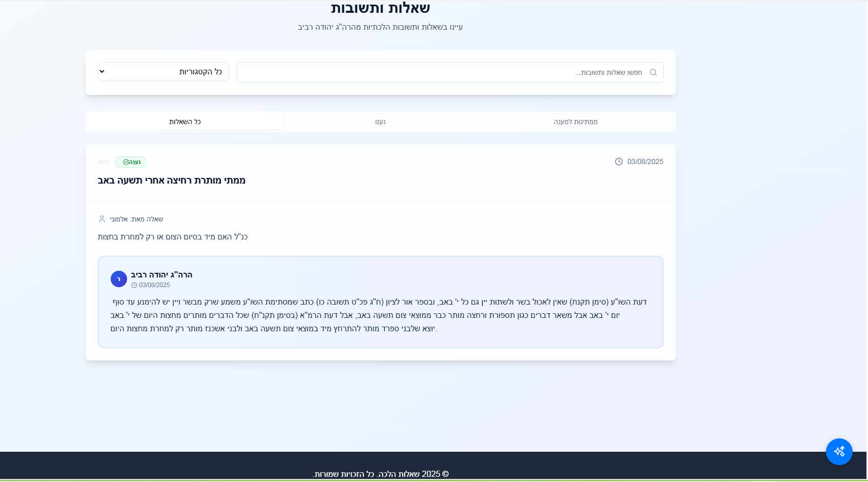Viewport: 868px width, 482px height.
Task: Open the floating sparkle assistant button
Action: [x=839, y=452]
